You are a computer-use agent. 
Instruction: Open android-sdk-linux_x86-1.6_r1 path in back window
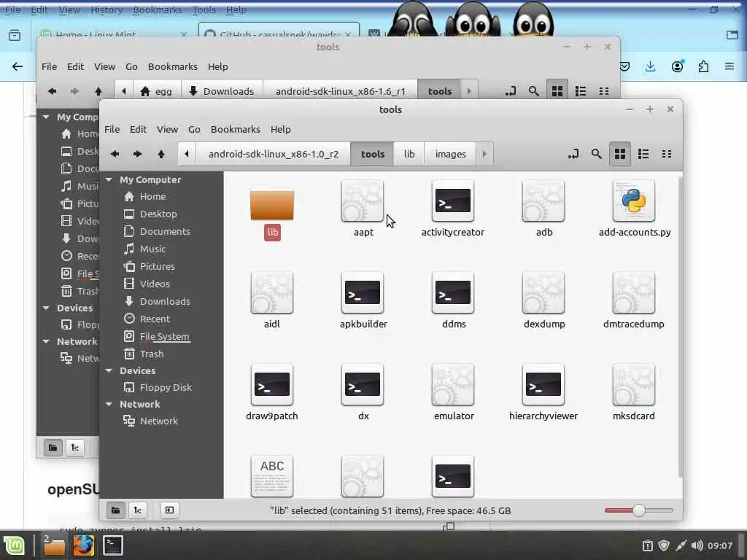click(x=340, y=91)
